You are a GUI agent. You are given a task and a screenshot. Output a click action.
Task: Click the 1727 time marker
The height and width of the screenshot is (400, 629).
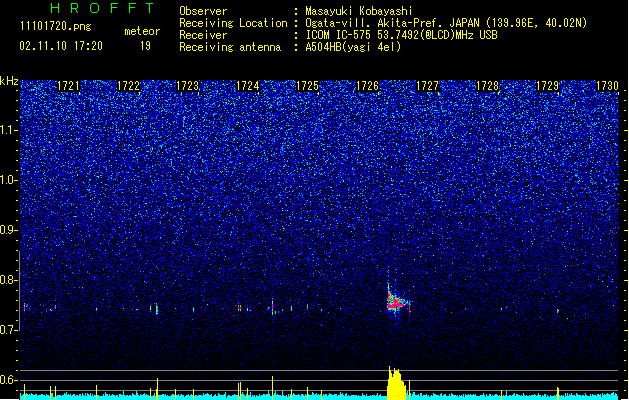428,86
